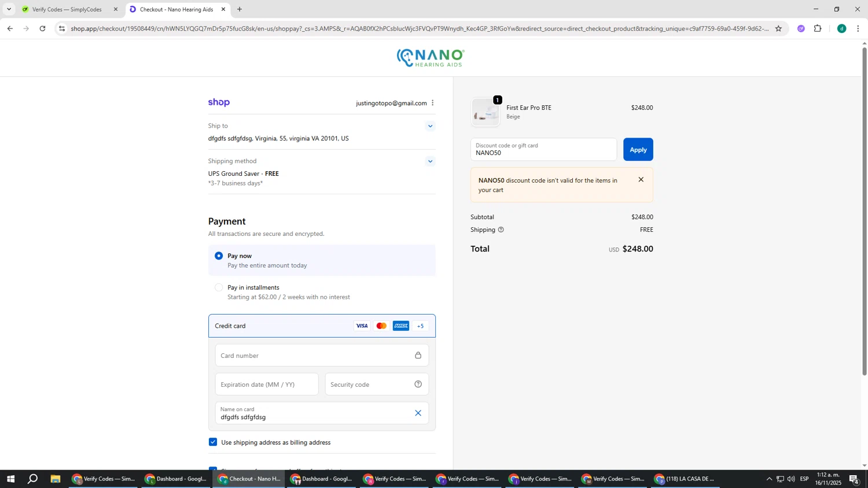Click the Card number field
Viewport: 868px width, 488px height.
tap(322, 356)
